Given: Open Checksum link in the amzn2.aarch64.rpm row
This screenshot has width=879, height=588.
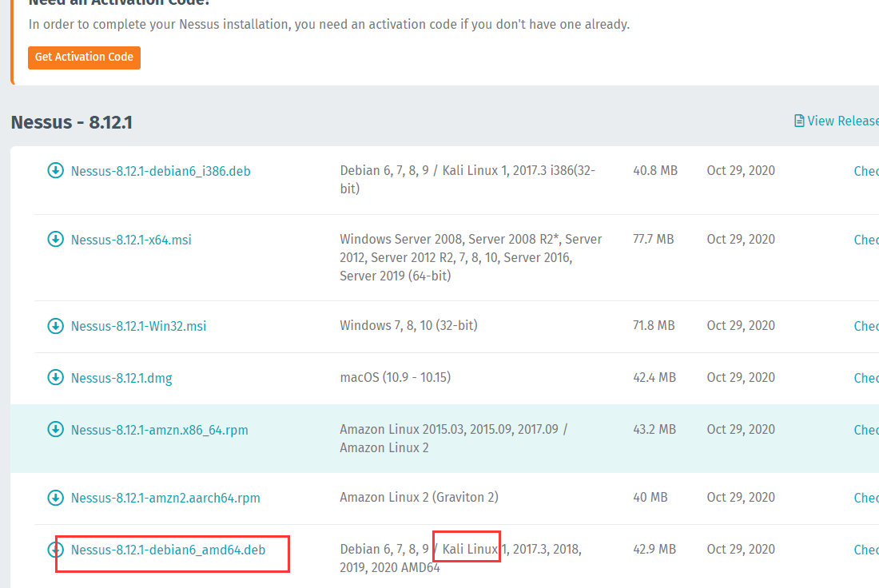Looking at the screenshot, I should [x=866, y=498].
